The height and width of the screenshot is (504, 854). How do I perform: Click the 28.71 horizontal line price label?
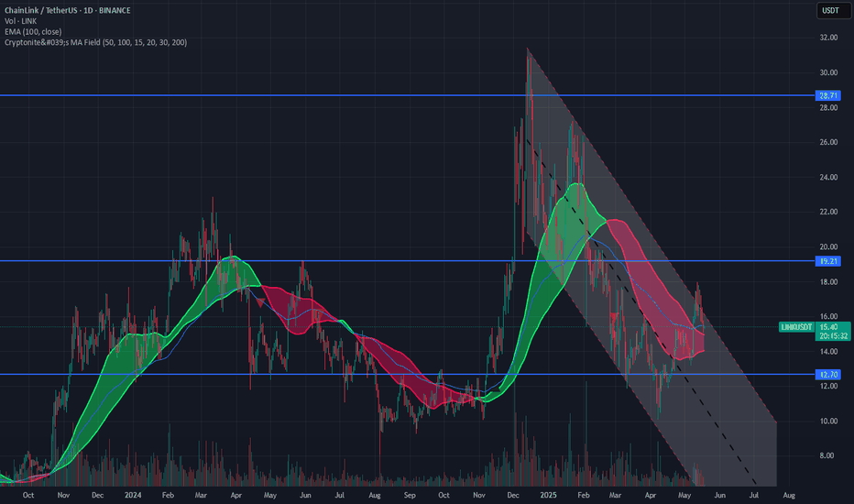(827, 95)
